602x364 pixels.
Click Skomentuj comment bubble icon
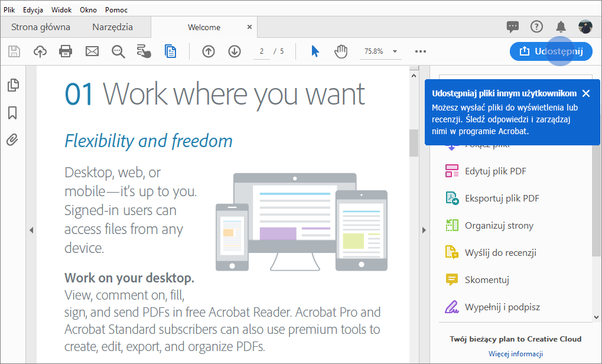[x=452, y=279]
